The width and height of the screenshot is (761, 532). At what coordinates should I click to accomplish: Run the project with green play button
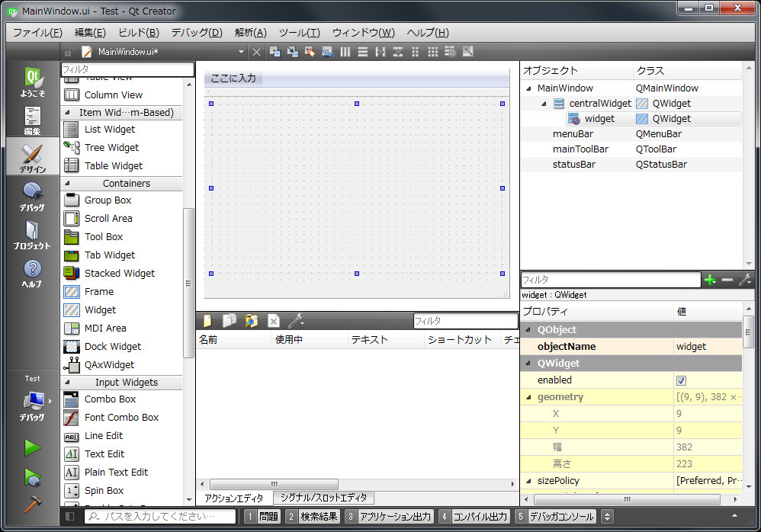click(33, 447)
